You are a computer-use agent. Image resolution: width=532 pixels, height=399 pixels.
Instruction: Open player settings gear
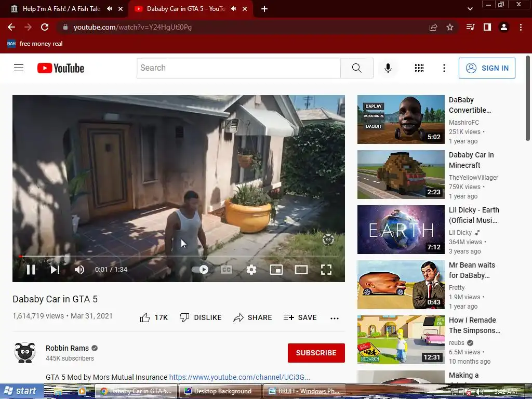click(251, 270)
